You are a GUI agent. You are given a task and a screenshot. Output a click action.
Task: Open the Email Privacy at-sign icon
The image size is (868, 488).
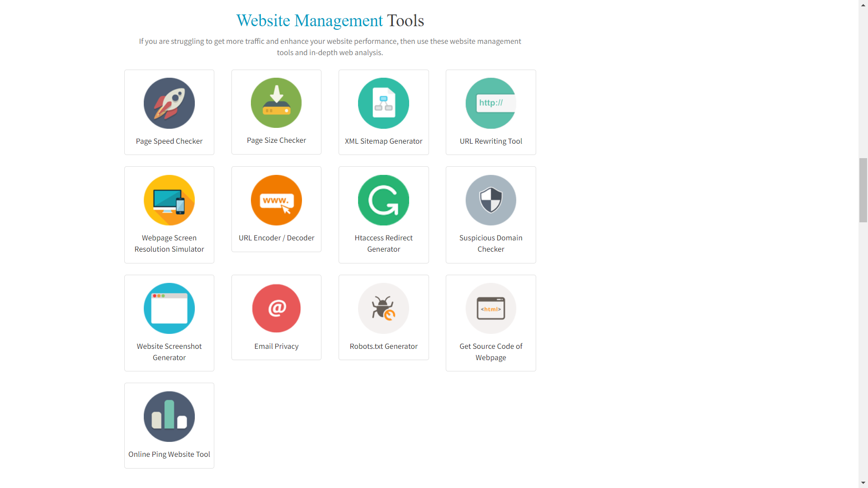[276, 309]
